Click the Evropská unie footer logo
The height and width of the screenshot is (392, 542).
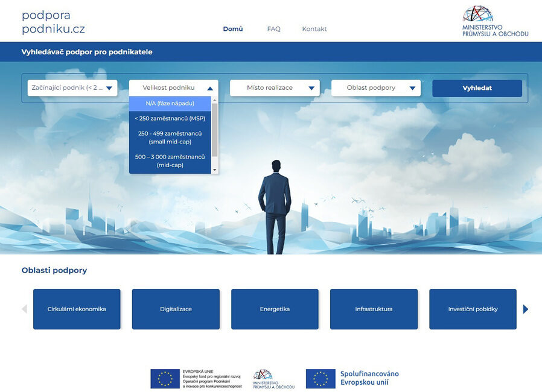click(x=196, y=379)
